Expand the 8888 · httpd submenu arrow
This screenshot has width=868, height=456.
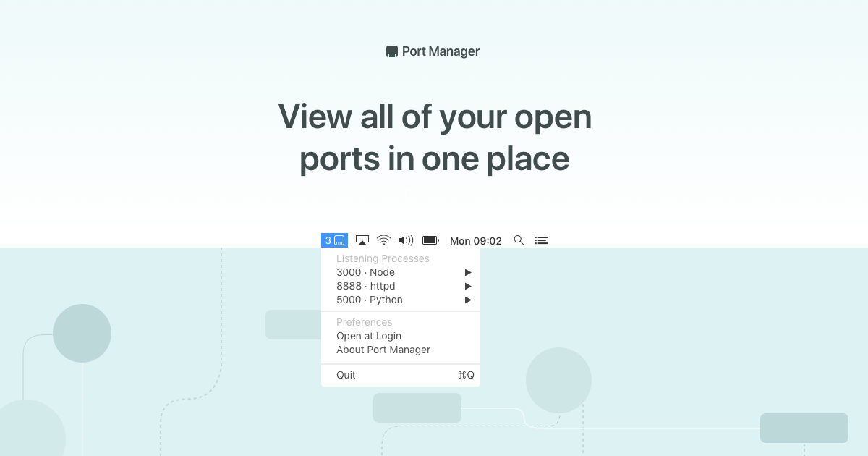[x=468, y=286]
